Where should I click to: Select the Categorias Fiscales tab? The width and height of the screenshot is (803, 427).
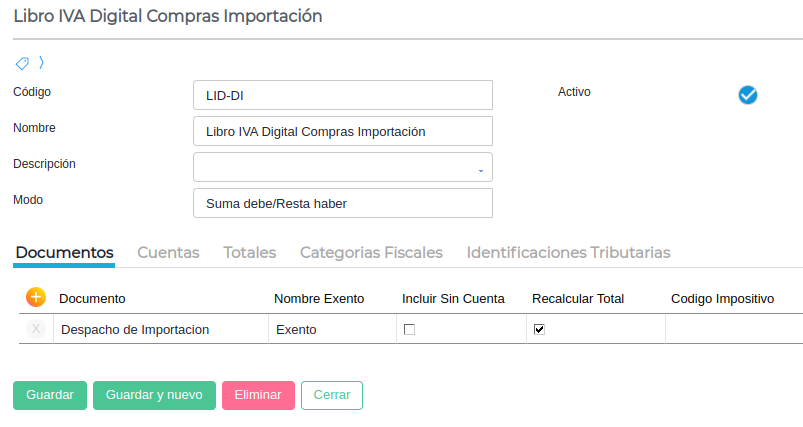371,253
